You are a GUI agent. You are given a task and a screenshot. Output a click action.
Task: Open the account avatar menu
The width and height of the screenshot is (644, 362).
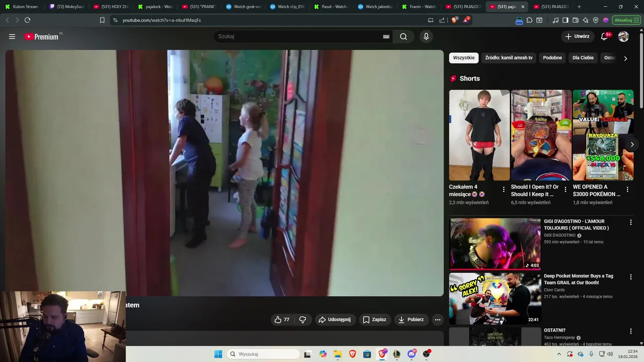(623, 36)
